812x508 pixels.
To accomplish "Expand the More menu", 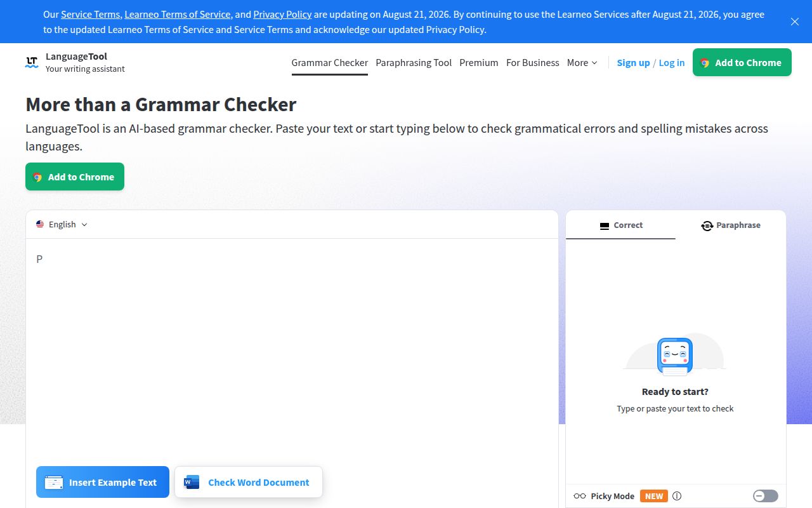I will [x=582, y=62].
